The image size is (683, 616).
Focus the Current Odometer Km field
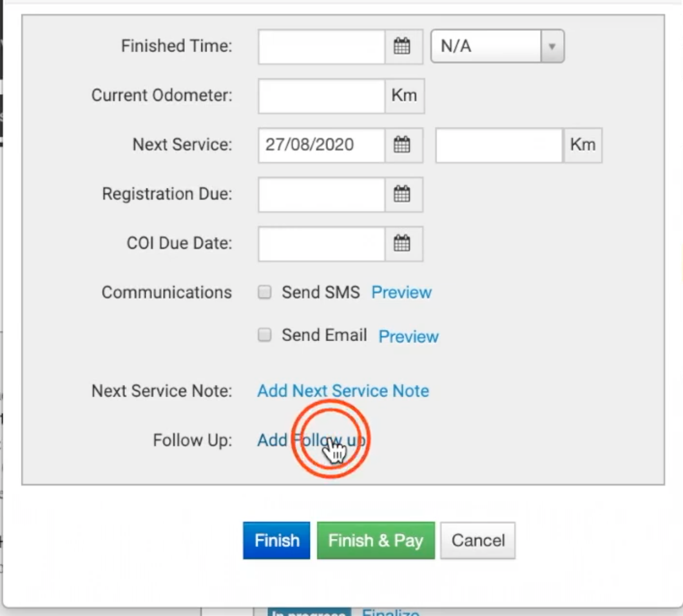click(322, 96)
